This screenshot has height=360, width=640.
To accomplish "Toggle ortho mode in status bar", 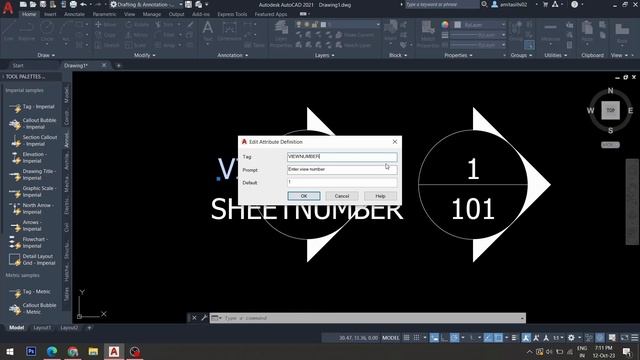I will point(444,338).
